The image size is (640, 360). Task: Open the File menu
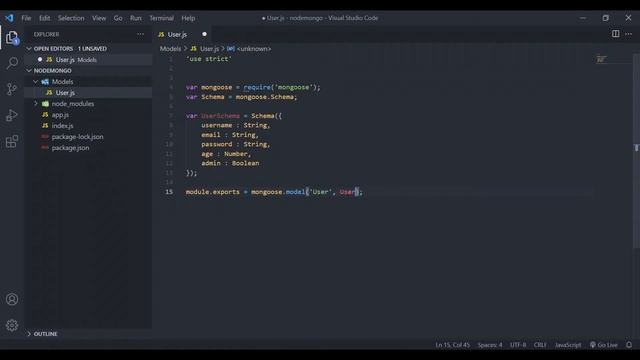click(26, 18)
